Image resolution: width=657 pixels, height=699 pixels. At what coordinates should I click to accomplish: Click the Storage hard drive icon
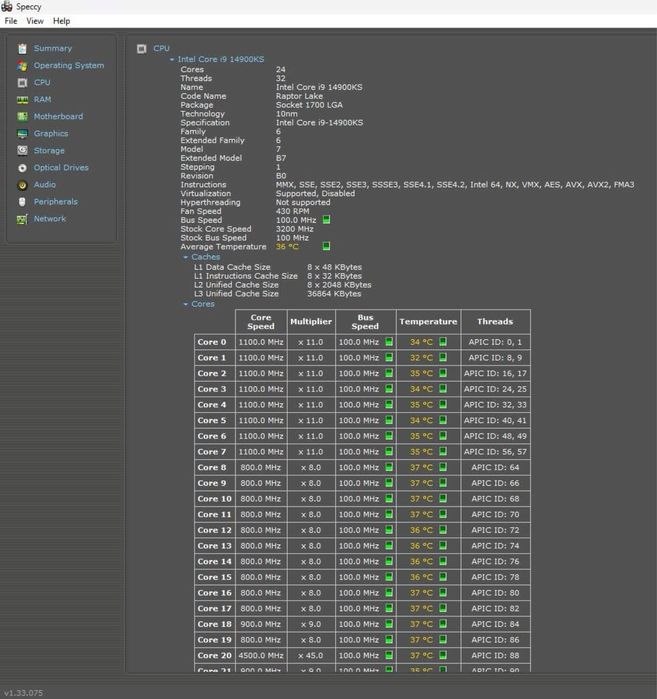22,151
